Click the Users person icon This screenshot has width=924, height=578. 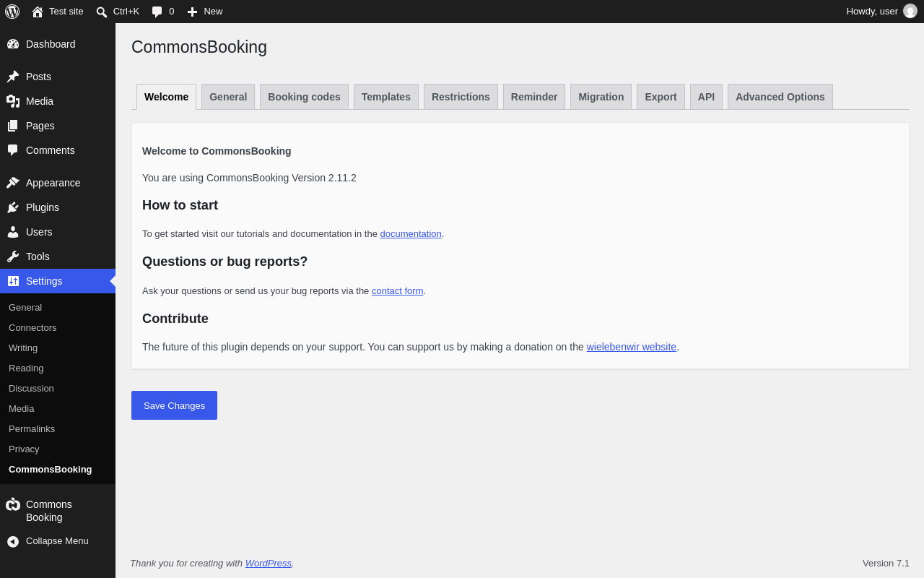[13, 232]
